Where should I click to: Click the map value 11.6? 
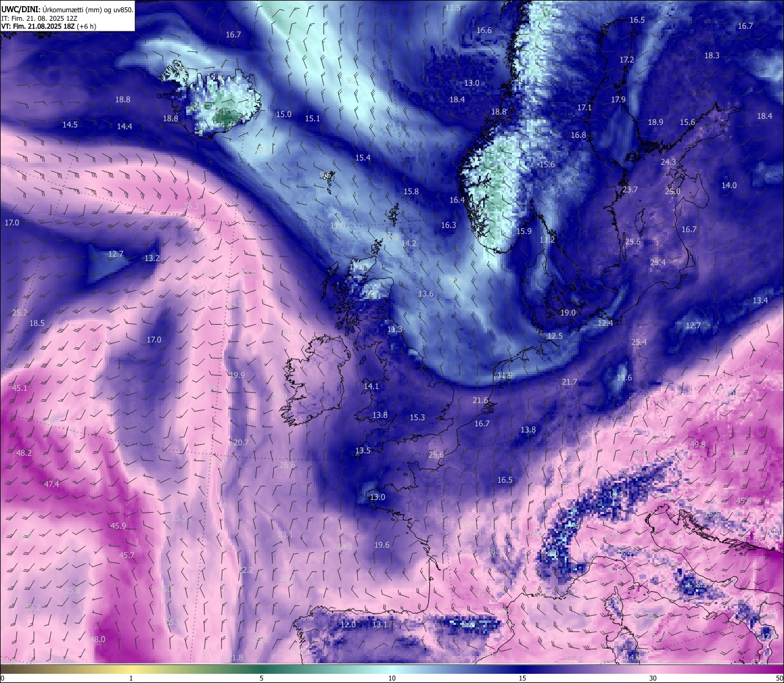(x=624, y=378)
